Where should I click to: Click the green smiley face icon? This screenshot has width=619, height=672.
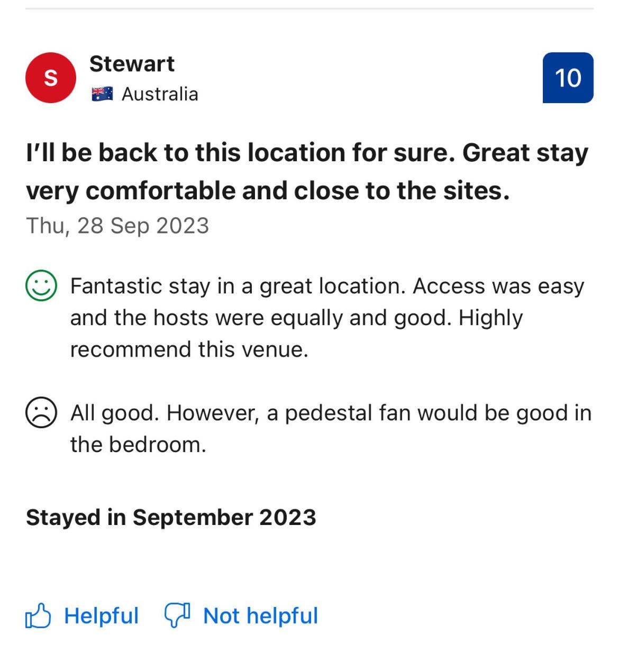(41, 286)
